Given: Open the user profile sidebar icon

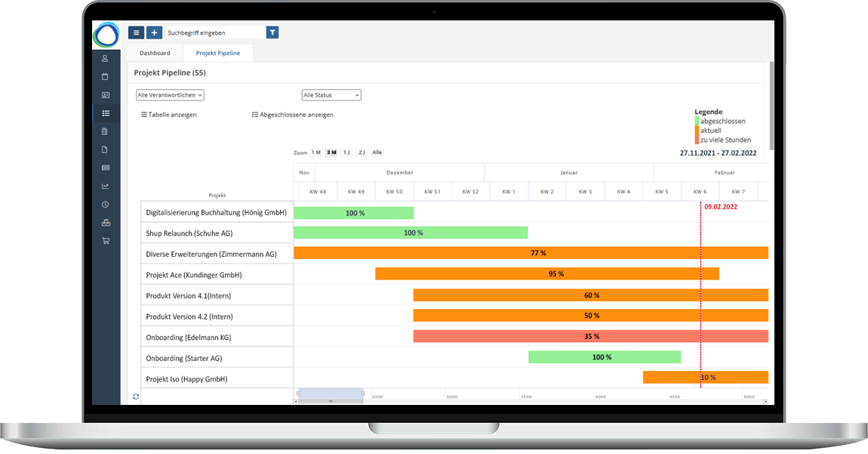Looking at the screenshot, I should [x=105, y=58].
